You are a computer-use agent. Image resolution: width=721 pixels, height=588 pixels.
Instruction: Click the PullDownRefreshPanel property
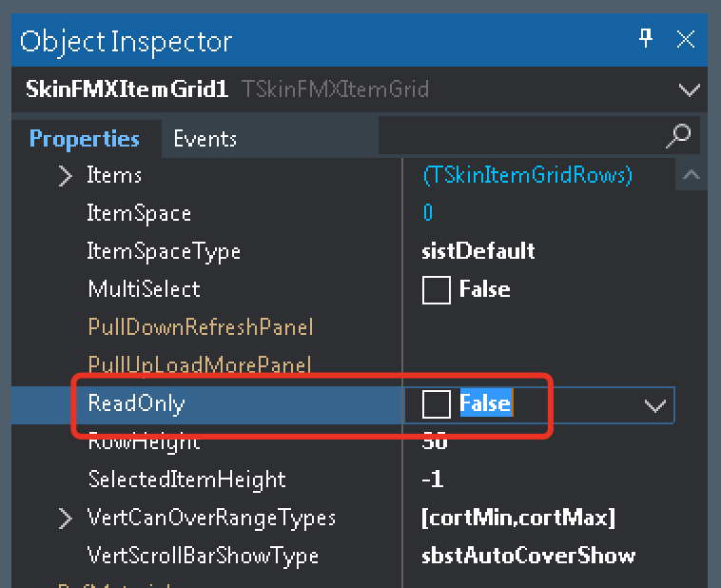click(x=200, y=327)
